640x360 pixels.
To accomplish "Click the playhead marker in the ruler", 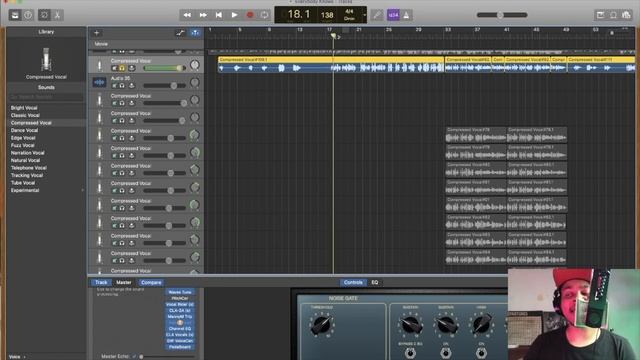I will tap(333, 36).
